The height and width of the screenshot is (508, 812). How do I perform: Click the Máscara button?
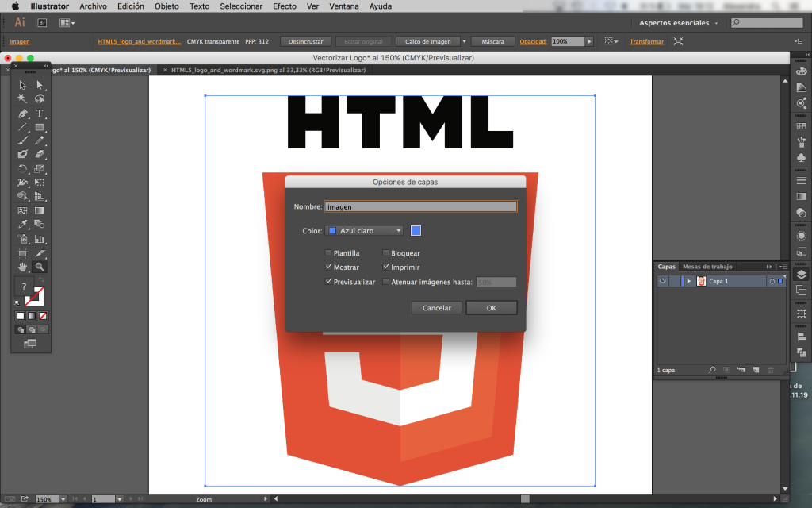point(493,41)
